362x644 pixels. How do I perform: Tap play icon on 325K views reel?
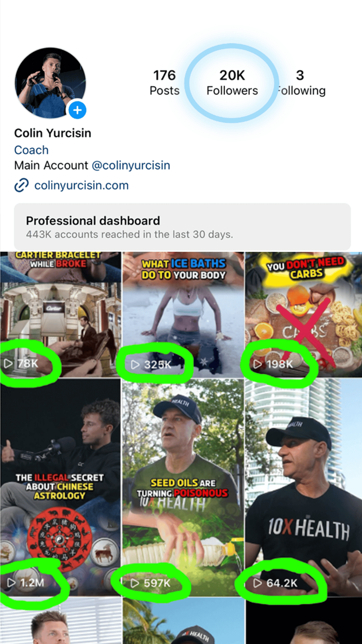pos(135,365)
